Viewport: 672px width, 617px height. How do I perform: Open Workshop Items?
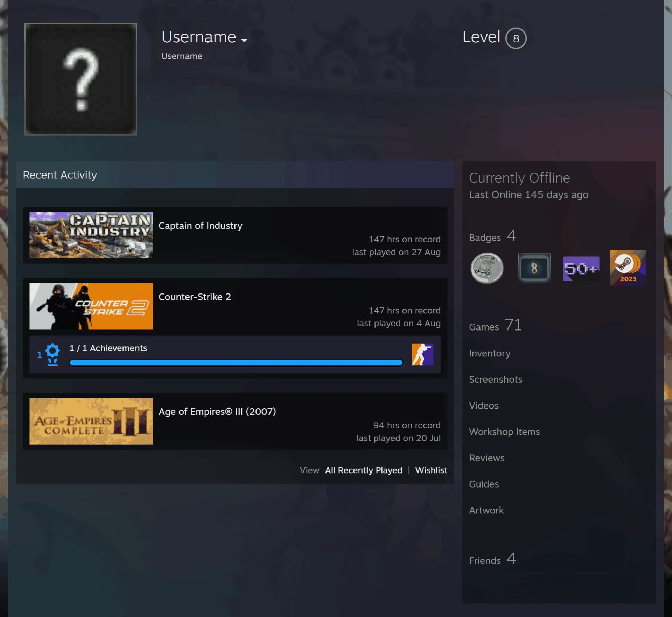click(504, 432)
